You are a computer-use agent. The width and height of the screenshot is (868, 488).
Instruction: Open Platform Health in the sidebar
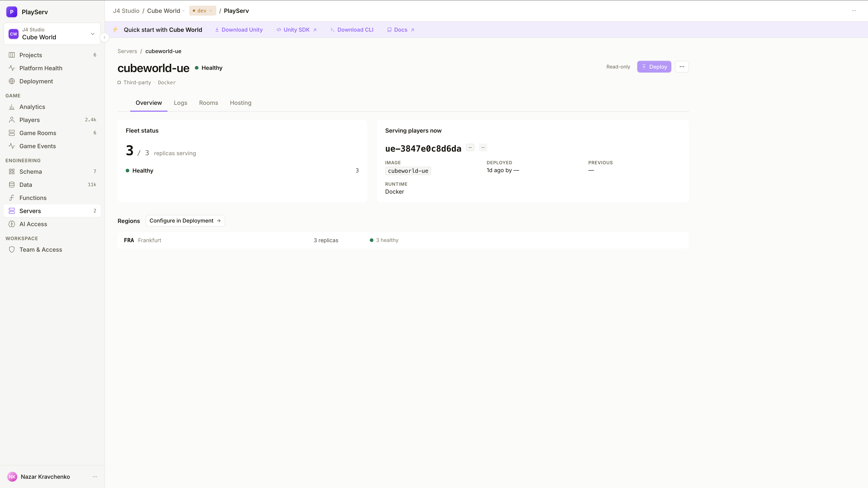tap(52, 68)
